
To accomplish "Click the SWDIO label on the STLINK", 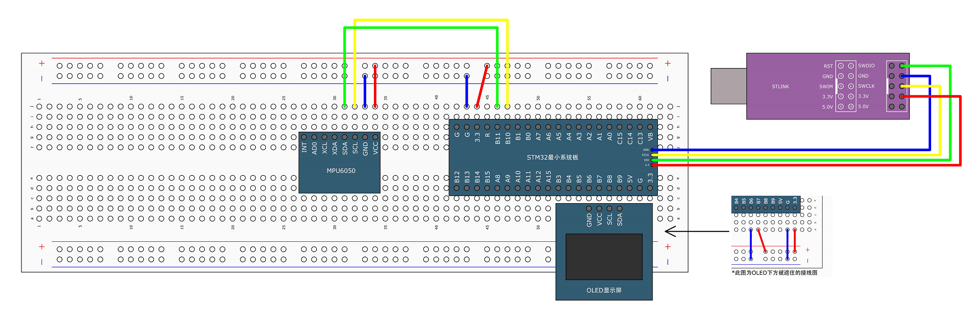I will point(866,66).
